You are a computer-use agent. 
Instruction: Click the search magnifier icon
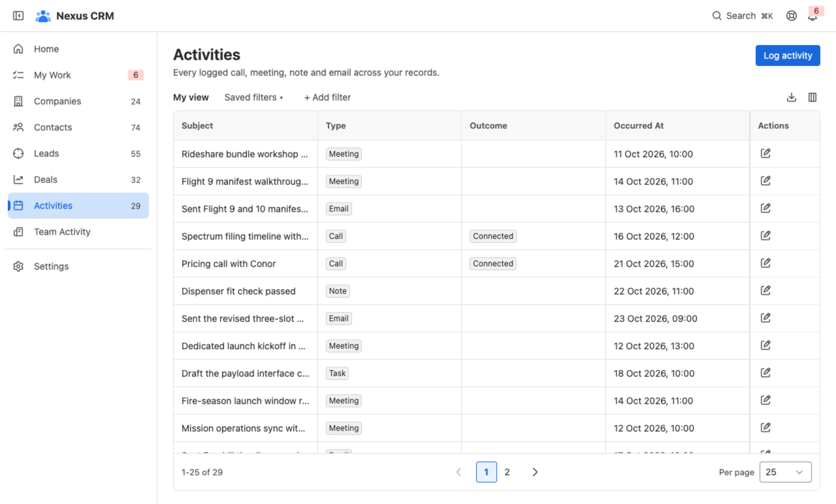tap(716, 16)
